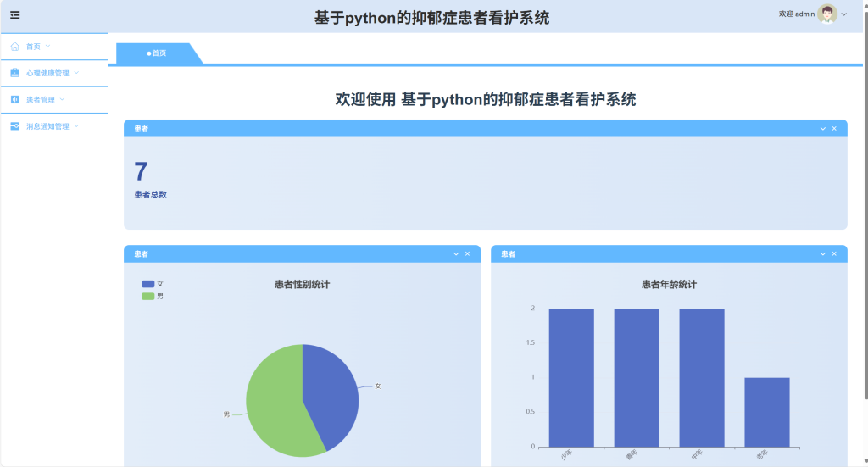Viewport: 868px width, 467px height.
Task: Toggle 男 series in pie legend
Action: pos(153,296)
